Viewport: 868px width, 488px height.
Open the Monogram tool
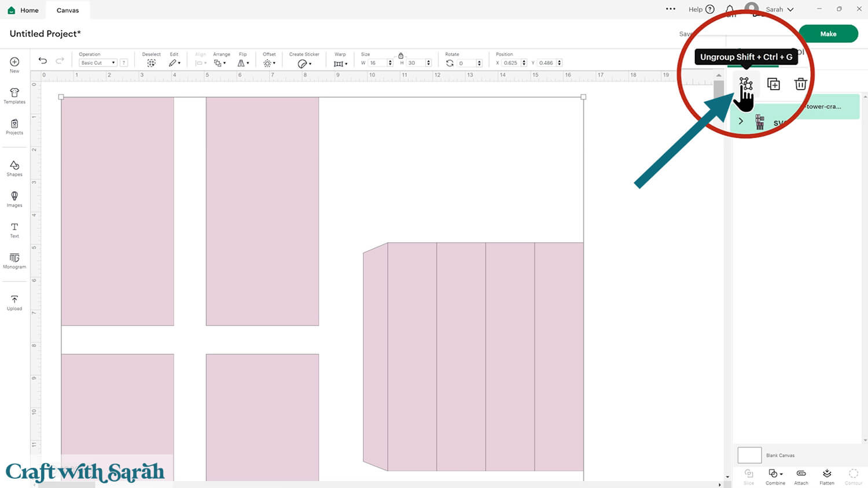[x=14, y=261]
